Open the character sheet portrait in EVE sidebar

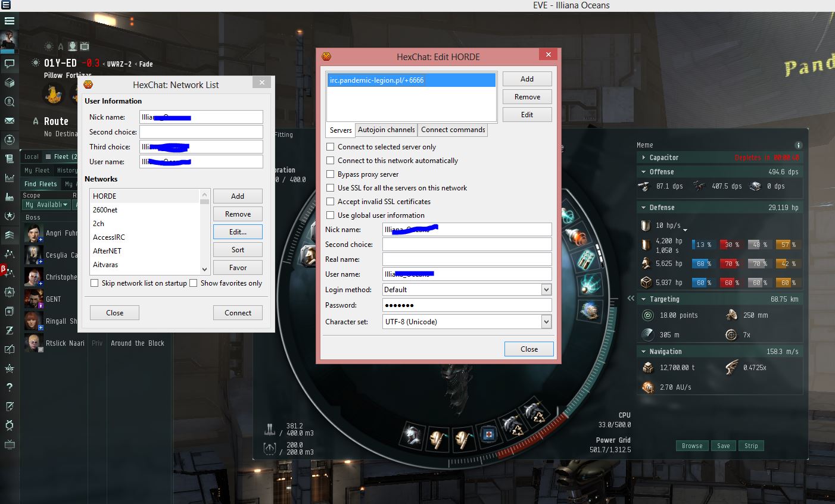tap(10, 40)
